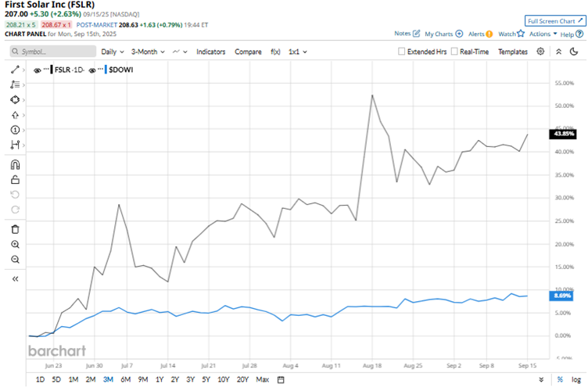The height and width of the screenshot is (391, 588).
Task: Click the 8.69% $DOWI value label
Action: coord(561,296)
